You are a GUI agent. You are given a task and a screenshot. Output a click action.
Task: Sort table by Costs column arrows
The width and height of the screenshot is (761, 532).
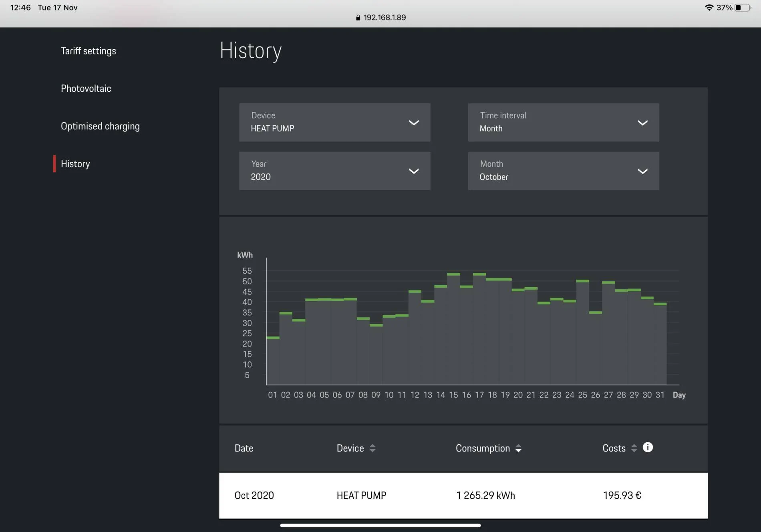point(634,448)
